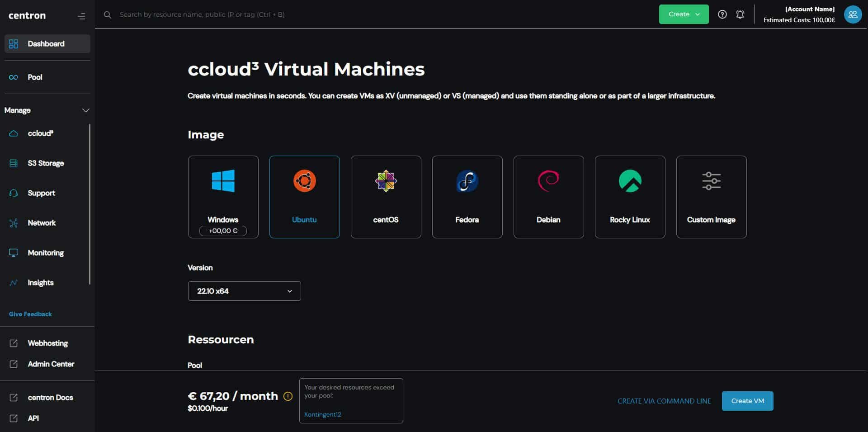The height and width of the screenshot is (432, 868).
Task: Click the ccloud³ cloud icon
Action: 14,133
